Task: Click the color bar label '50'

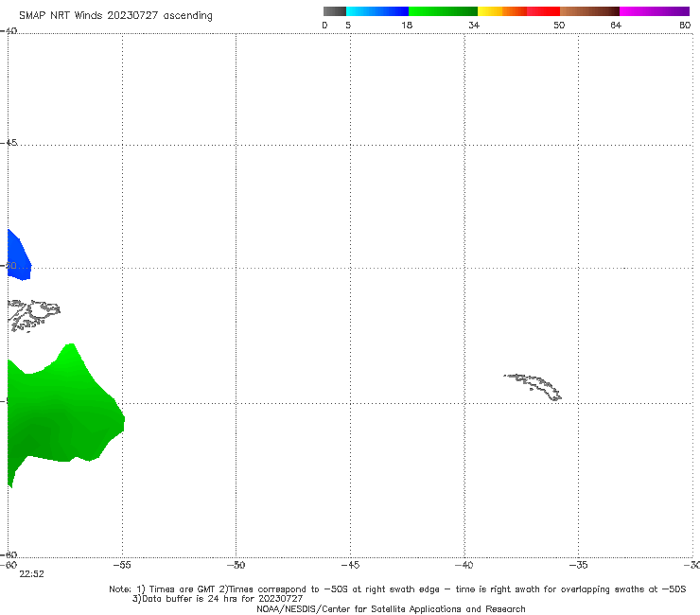Action: (559, 25)
